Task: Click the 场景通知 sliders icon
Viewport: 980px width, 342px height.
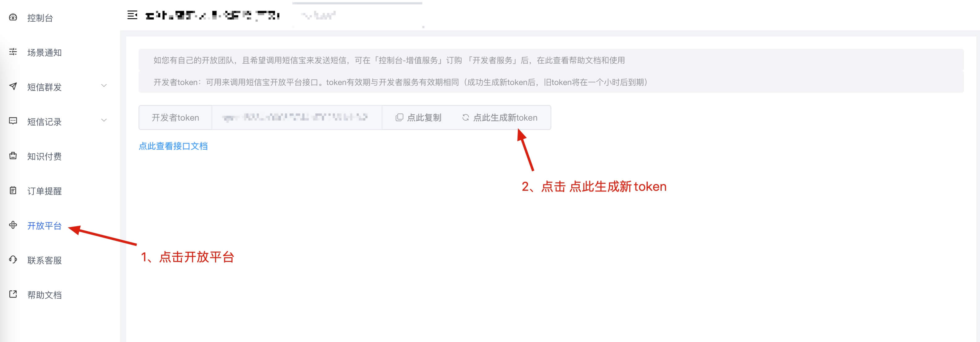Action: pos(13,52)
